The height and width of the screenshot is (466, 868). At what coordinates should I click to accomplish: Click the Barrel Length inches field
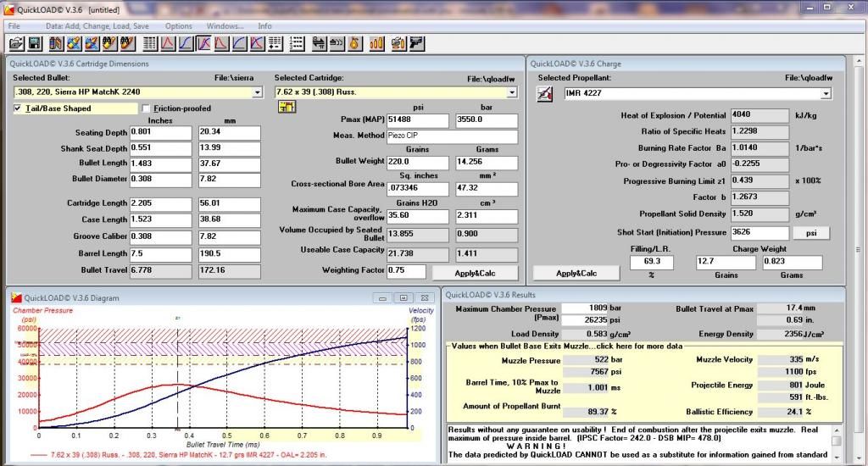click(x=160, y=254)
